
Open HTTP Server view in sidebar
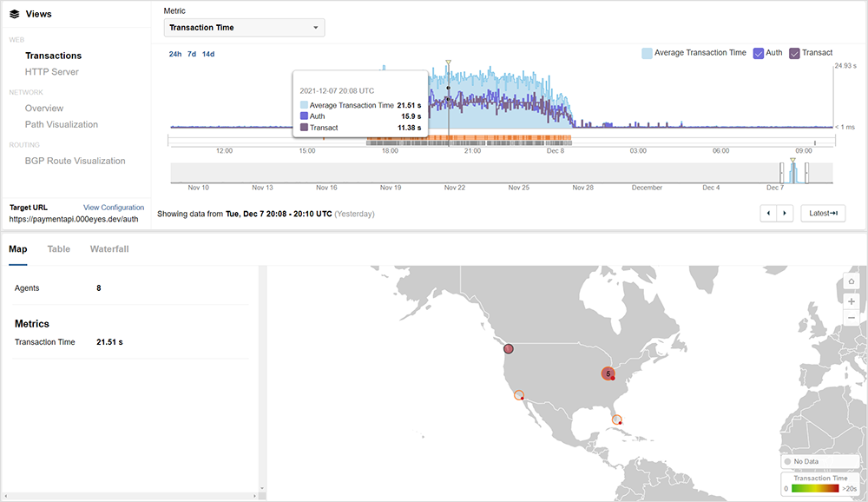[x=52, y=72]
